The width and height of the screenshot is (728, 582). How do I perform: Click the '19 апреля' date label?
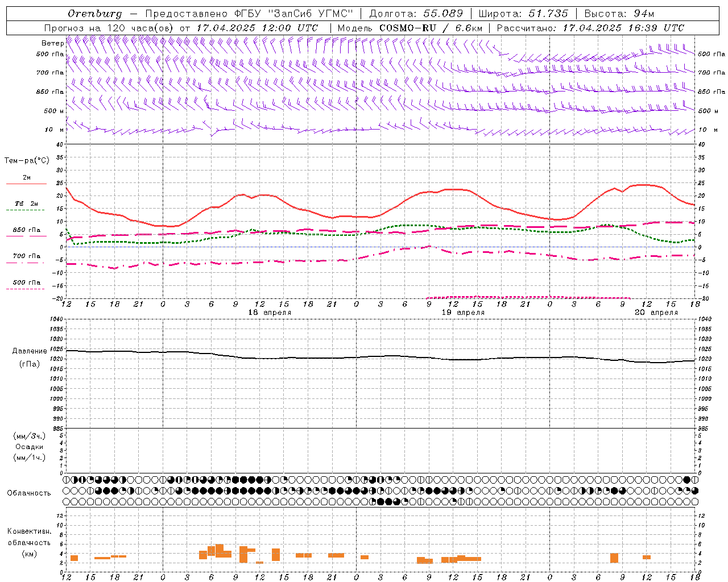(463, 313)
